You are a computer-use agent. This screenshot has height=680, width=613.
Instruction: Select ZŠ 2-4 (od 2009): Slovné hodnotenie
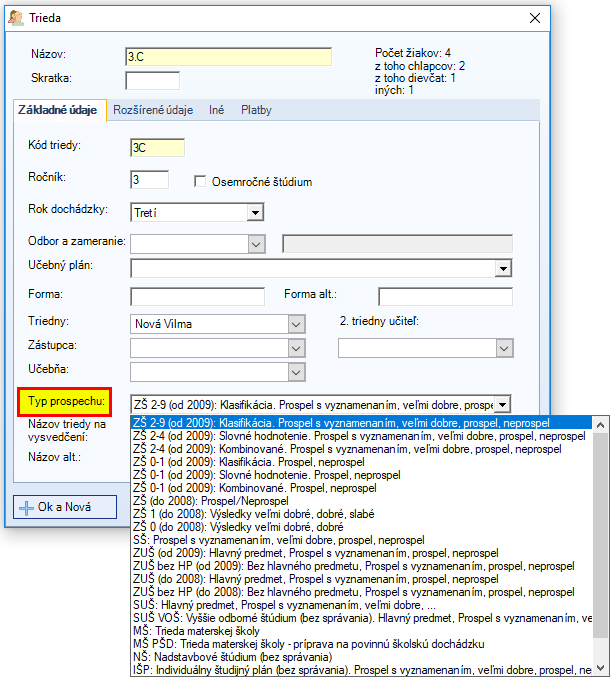pyautogui.click(x=362, y=436)
